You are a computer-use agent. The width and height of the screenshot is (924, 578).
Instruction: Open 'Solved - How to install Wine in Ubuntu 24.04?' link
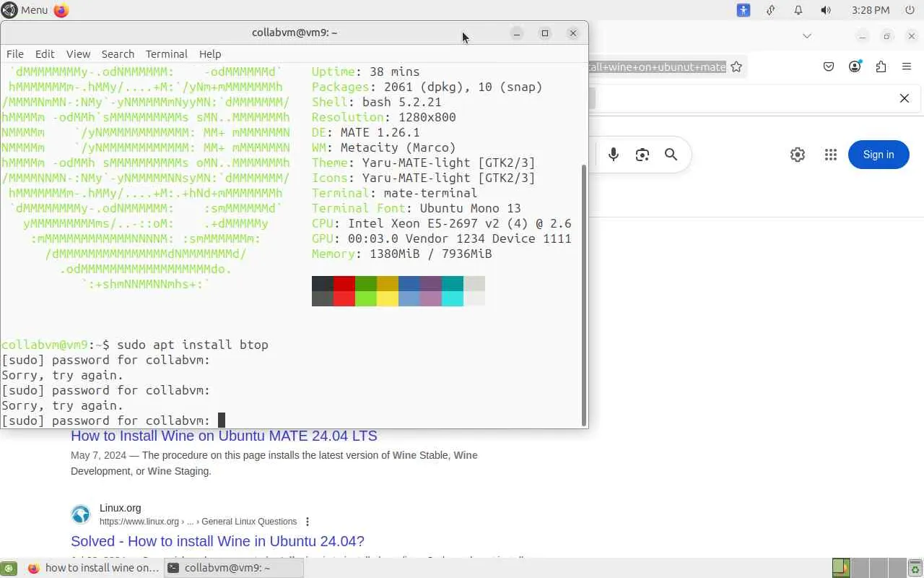pos(217,541)
